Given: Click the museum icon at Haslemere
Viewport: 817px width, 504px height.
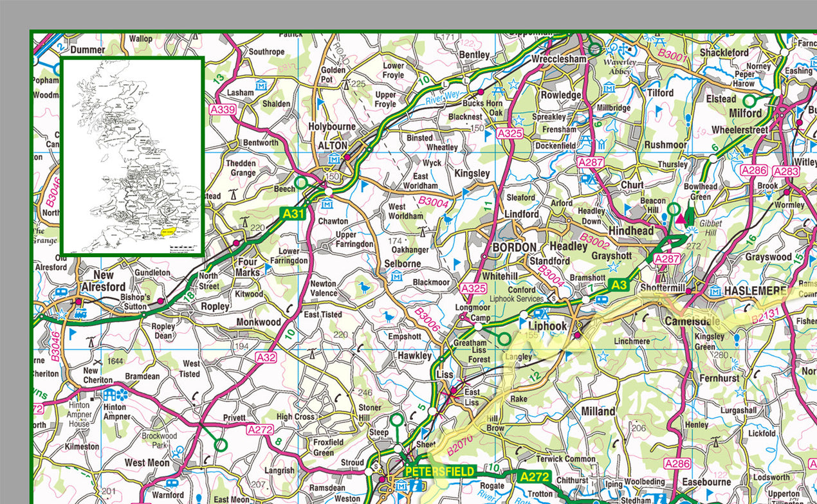Looking at the screenshot, I should coord(715,291).
